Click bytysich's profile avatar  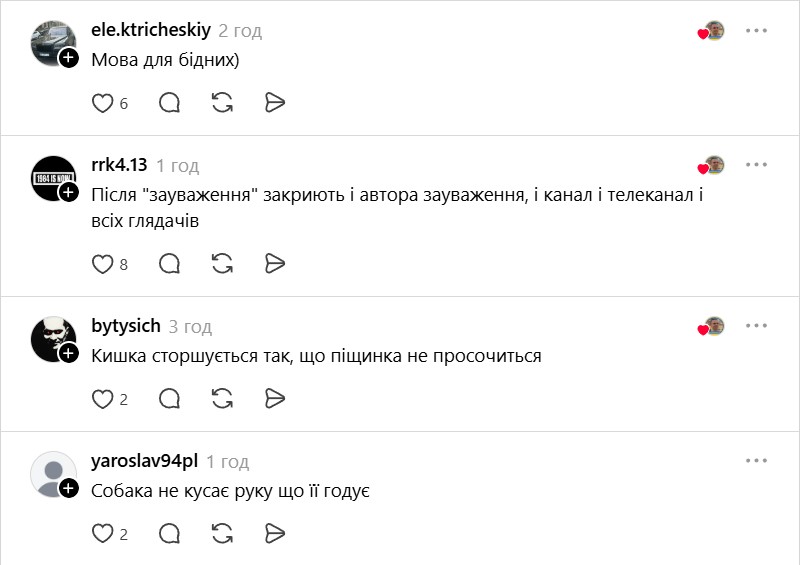coord(52,338)
